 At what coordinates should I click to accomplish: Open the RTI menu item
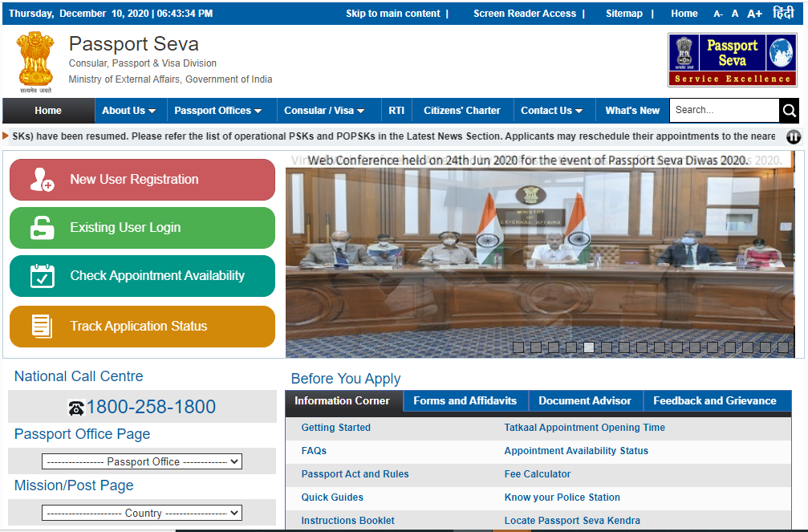point(396,110)
